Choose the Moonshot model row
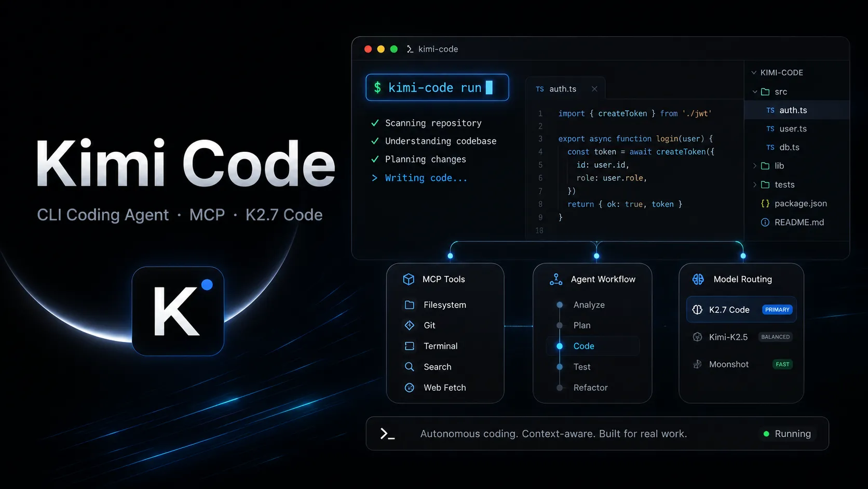This screenshot has width=868, height=489. pos(741,364)
